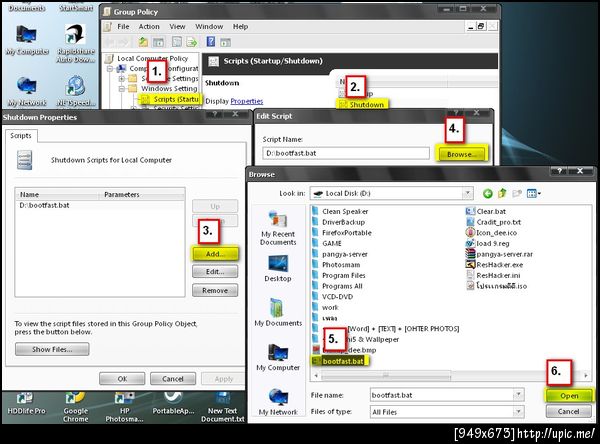Select Shutdown item in Scripts list

362,104
